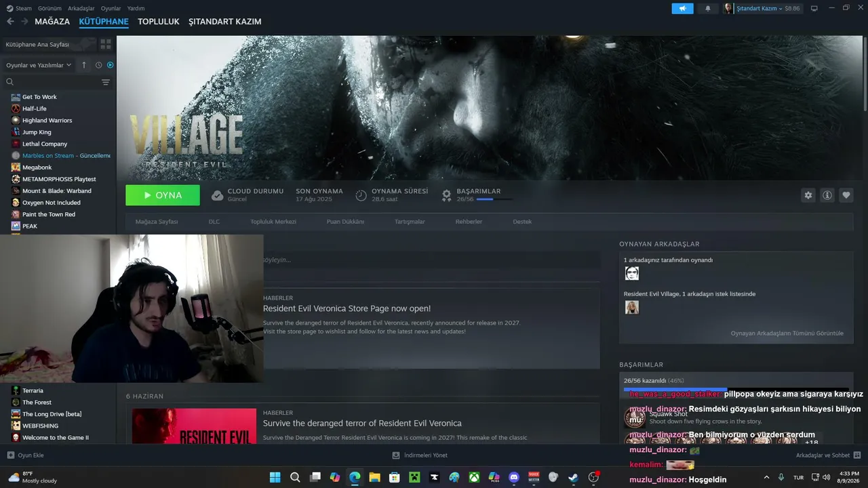Select the Lethal Company icon in library
The width and height of the screenshot is (868, 488).
(16, 144)
